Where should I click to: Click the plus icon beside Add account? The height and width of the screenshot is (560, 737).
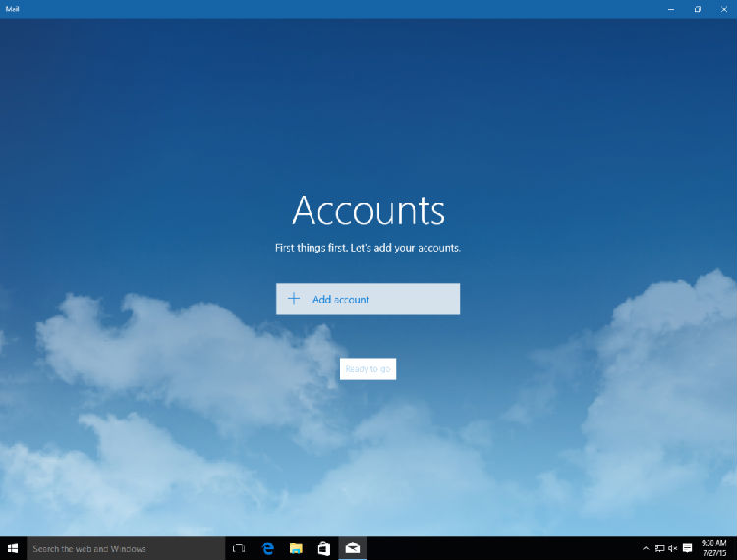[x=293, y=299]
